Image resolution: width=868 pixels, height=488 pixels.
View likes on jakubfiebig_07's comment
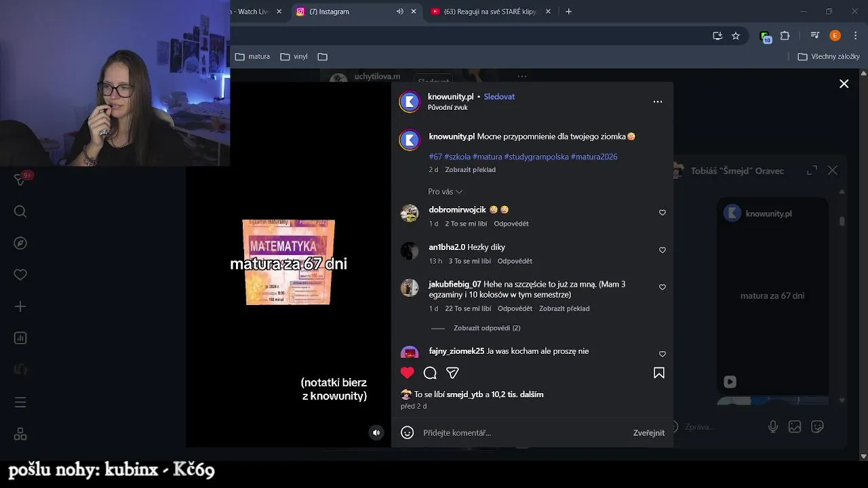click(468, 308)
